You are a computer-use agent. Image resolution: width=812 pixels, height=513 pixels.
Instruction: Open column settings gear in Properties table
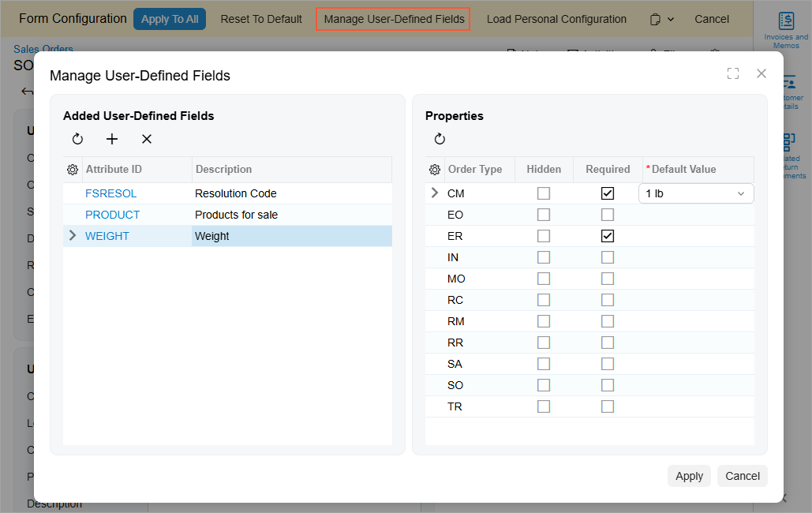click(x=435, y=170)
